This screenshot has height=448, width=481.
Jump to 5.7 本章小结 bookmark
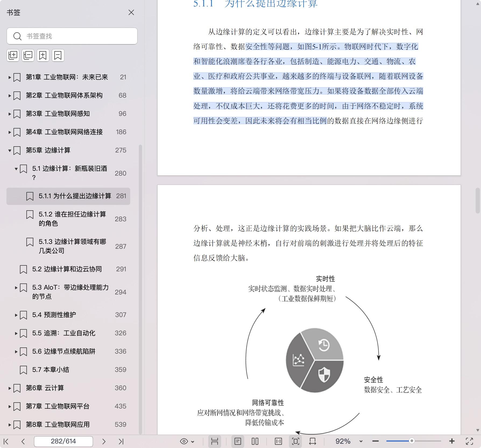(x=51, y=370)
